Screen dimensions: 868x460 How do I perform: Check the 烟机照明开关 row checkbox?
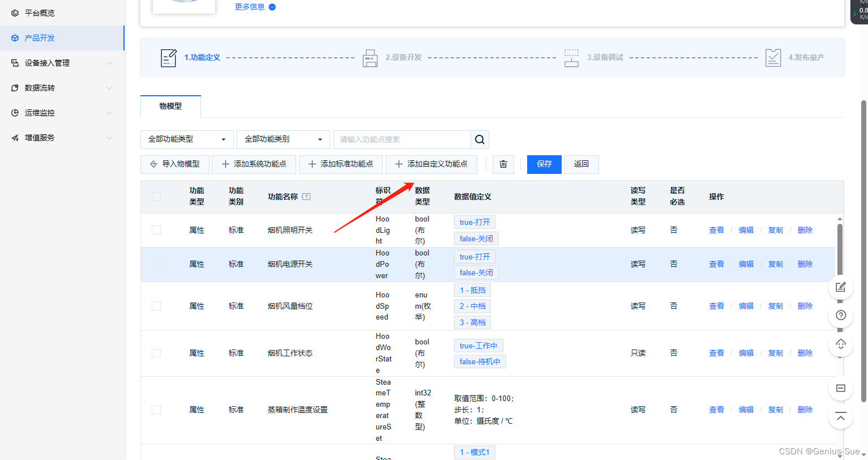[156, 230]
